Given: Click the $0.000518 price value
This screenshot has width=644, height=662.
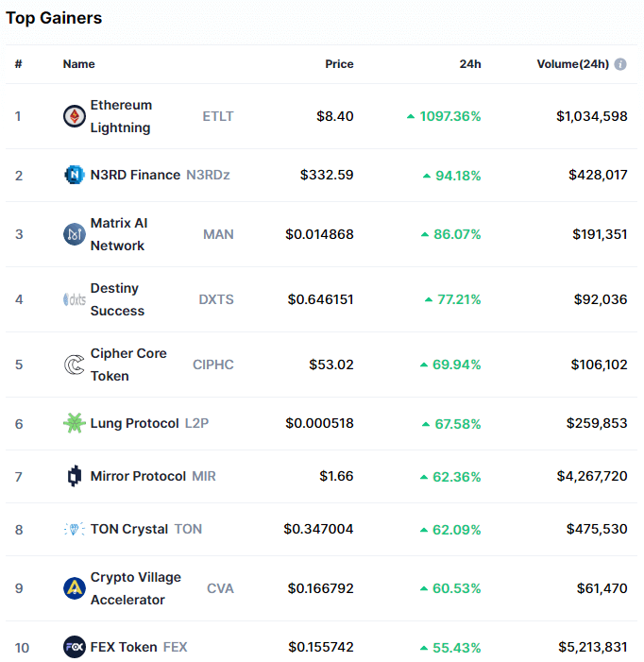Looking at the screenshot, I should click(x=319, y=423).
